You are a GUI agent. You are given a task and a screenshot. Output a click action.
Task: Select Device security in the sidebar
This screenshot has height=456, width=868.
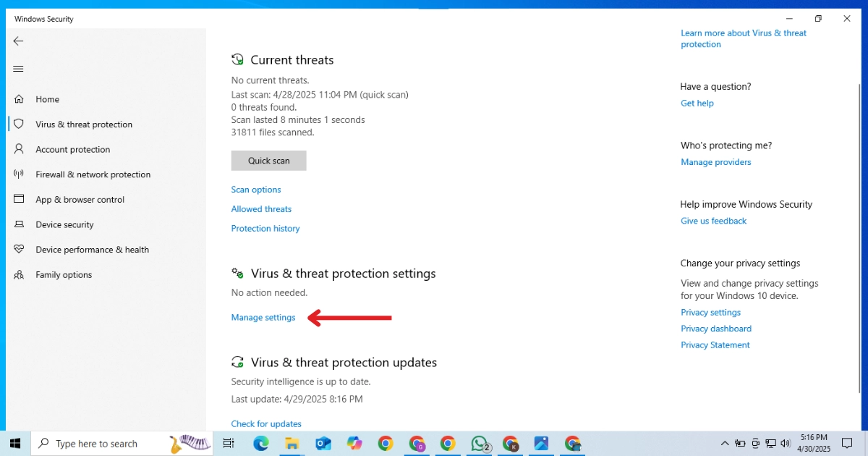pyautogui.click(x=64, y=225)
